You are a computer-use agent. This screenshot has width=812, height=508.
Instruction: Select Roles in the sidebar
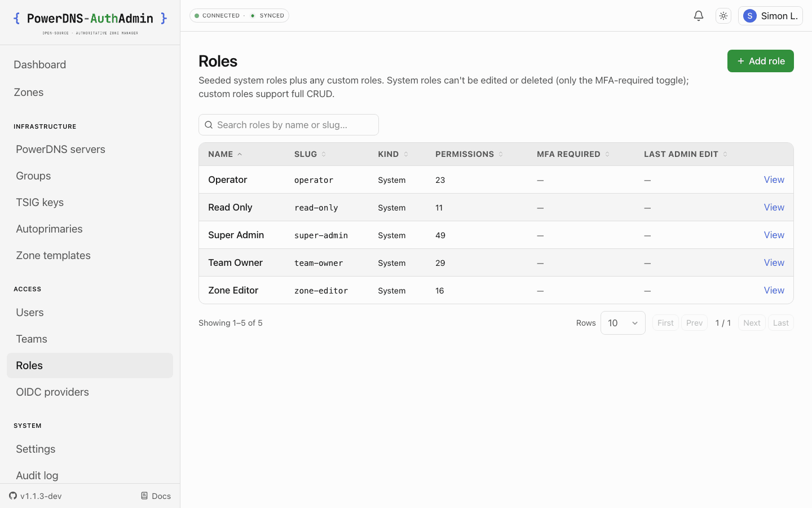tap(90, 365)
